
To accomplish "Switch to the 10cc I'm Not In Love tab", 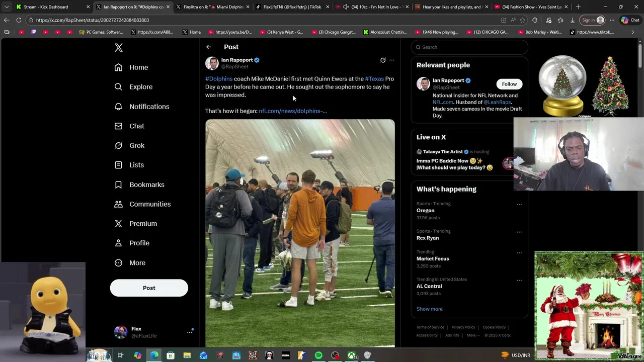I will (372, 7).
